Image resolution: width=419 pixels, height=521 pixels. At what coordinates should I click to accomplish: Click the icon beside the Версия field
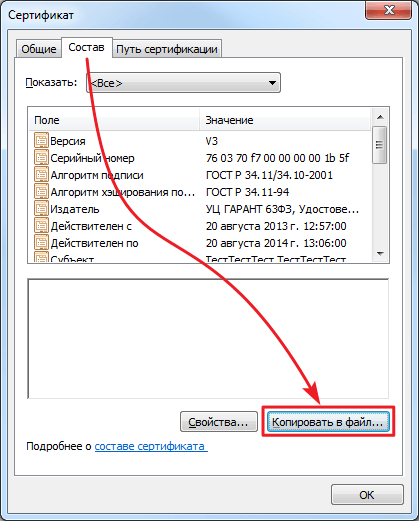41,140
